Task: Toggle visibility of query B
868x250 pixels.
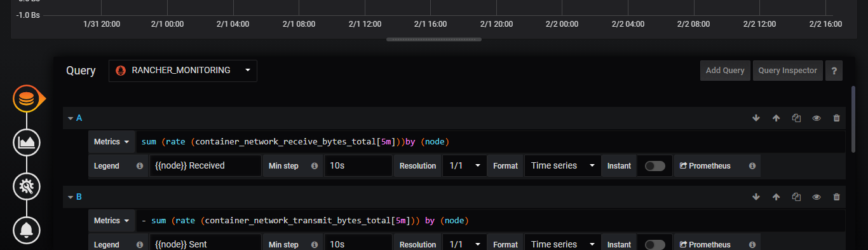Action: tap(817, 197)
